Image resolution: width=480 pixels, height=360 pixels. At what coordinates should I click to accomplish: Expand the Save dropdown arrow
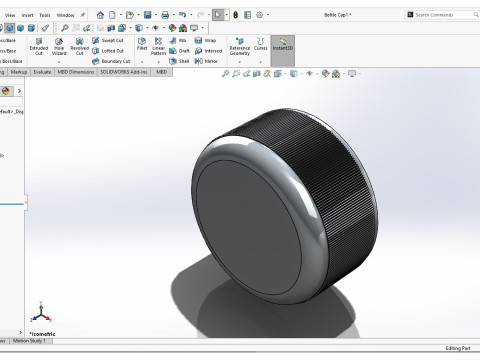pos(156,15)
